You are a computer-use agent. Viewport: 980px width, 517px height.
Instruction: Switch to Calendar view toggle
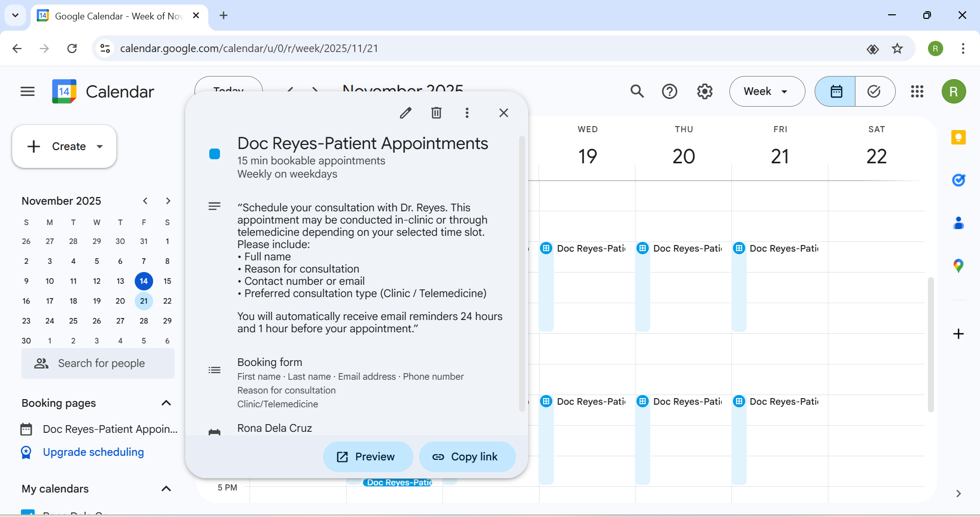pos(836,91)
